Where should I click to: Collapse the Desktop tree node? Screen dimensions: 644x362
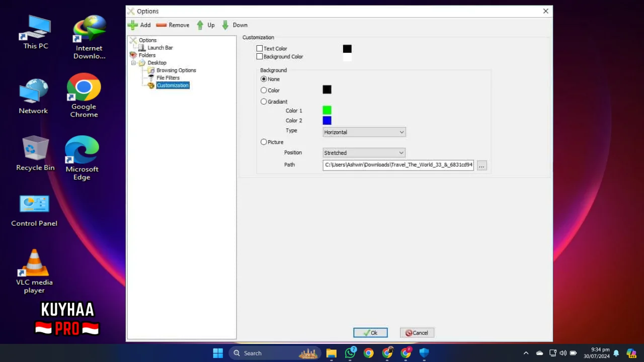[x=133, y=63]
